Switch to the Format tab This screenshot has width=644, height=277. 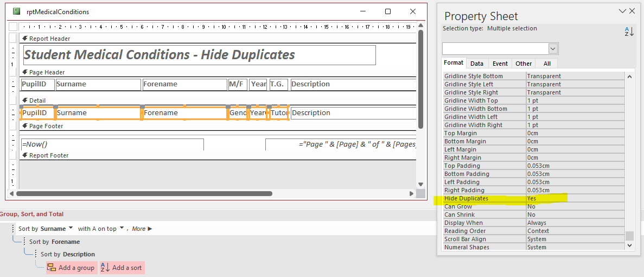[x=454, y=63]
